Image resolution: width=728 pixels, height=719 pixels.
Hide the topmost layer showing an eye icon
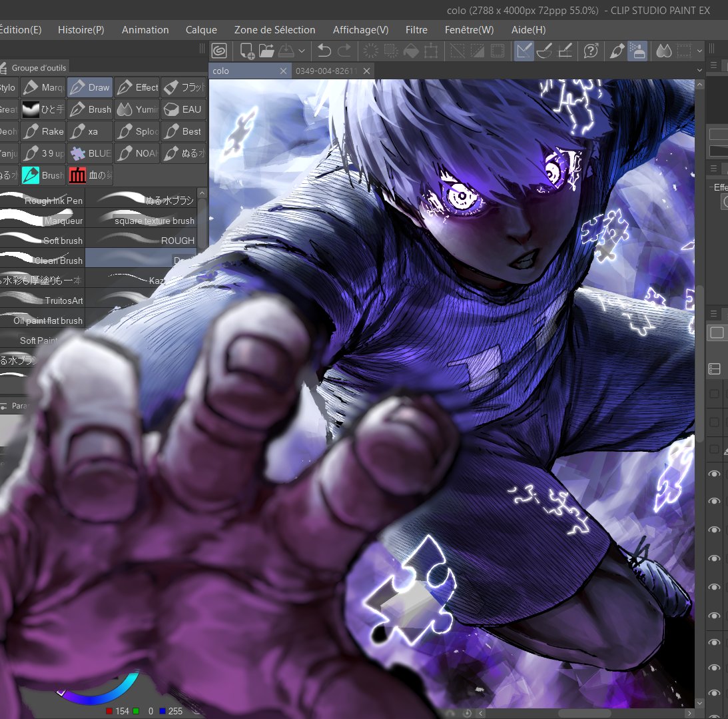(714, 473)
